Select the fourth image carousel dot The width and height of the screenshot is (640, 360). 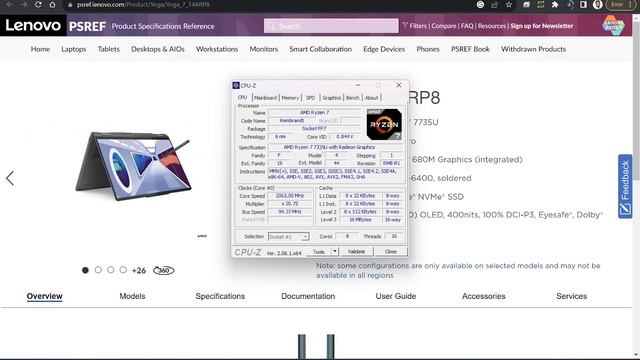123,270
